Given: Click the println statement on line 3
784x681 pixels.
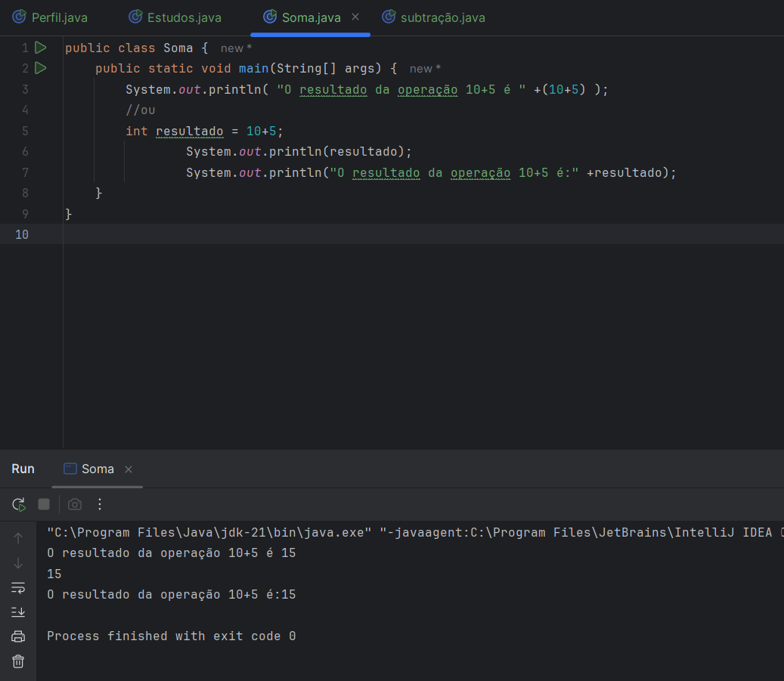Looking at the screenshot, I should pyautogui.click(x=367, y=89).
